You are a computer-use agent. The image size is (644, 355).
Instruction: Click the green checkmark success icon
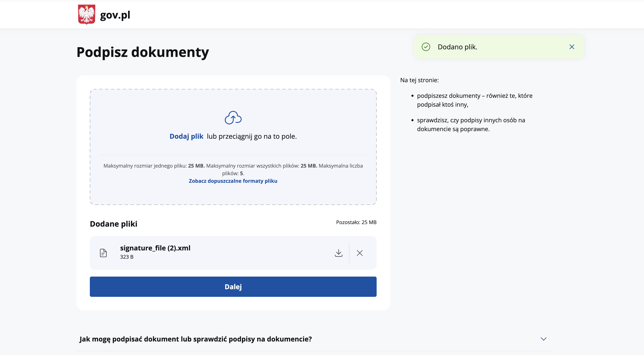pos(426,47)
